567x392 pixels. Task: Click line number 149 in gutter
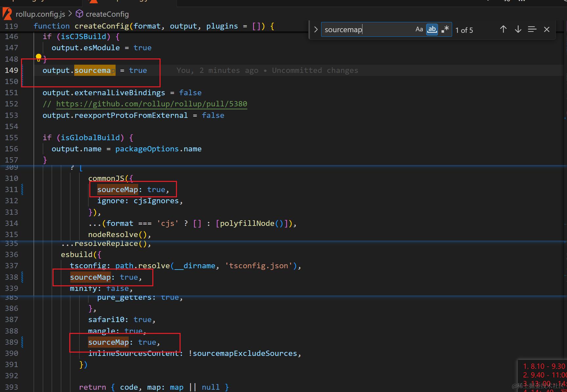tap(11, 70)
